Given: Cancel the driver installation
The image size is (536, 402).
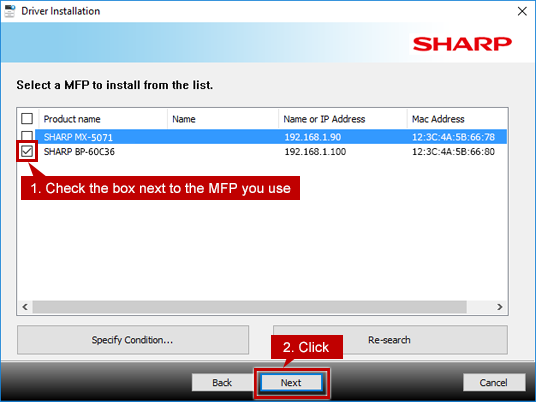Looking at the screenshot, I should click(494, 383).
